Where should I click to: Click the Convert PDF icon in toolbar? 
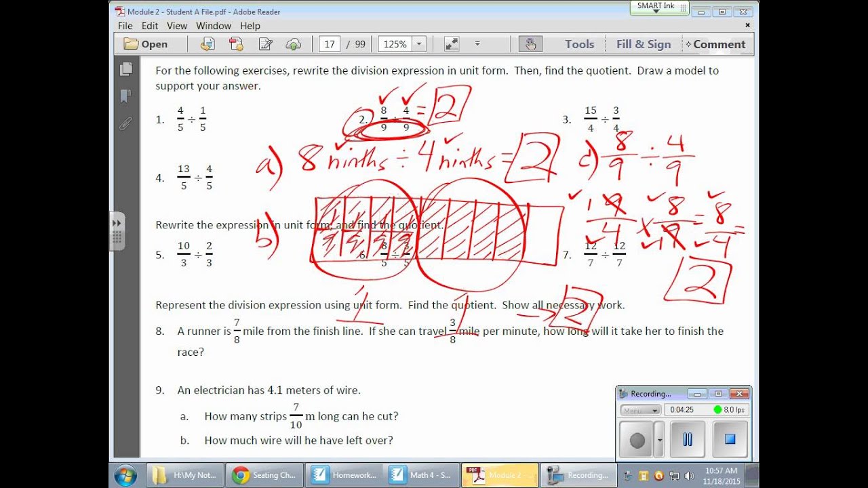click(x=236, y=44)
